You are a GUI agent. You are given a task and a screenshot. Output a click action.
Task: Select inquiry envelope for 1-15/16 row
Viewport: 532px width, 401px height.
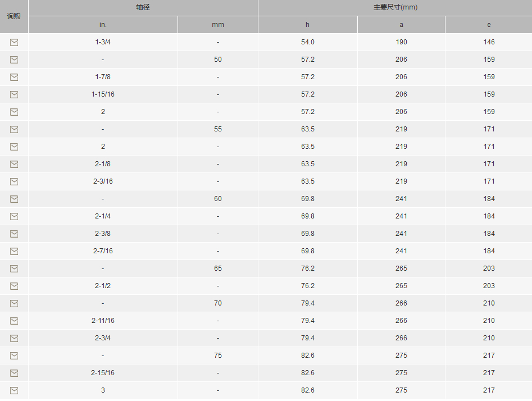tap(14, 94)
